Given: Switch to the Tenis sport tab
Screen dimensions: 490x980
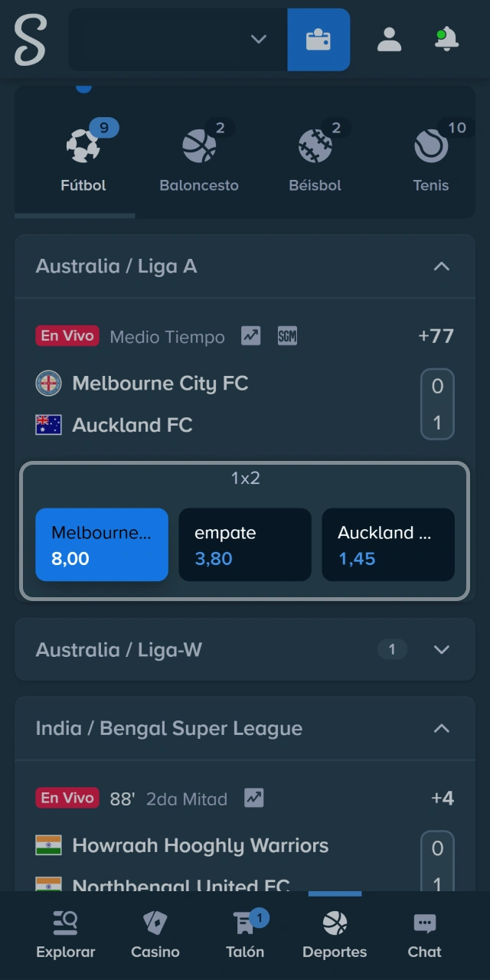Looking at the screenshot, I should pyautogui.click(x=430, y=153).
